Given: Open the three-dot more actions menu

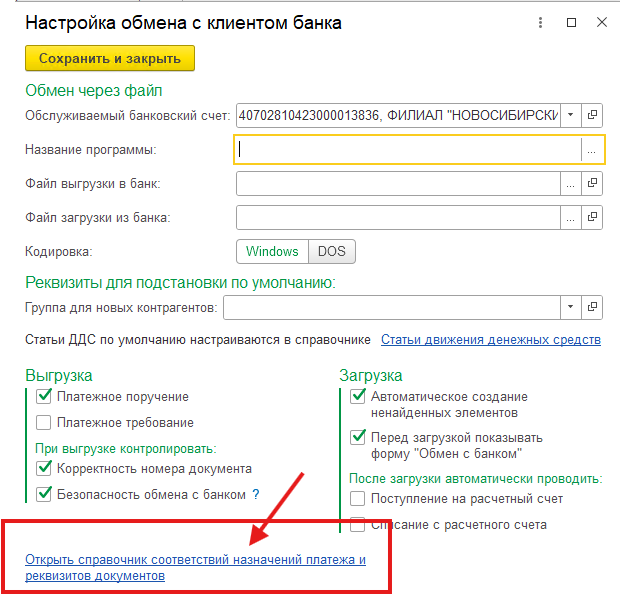Looking at the screenshot, I should pos(540,23).
